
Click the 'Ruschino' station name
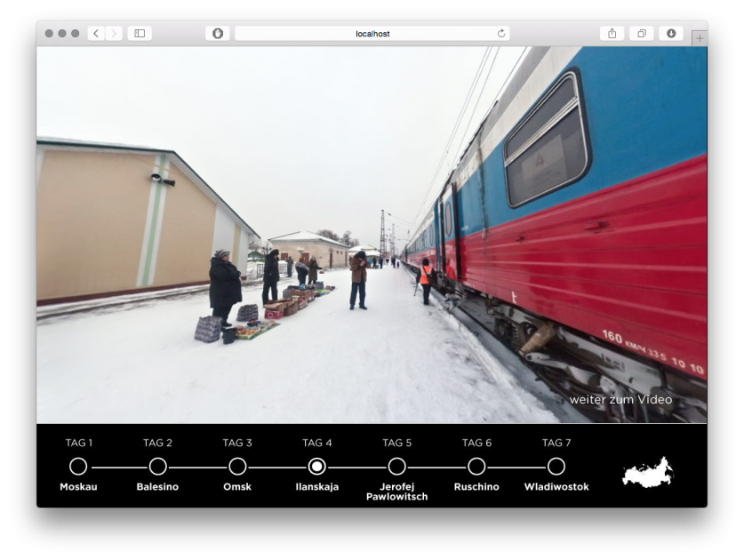[476, 486]
